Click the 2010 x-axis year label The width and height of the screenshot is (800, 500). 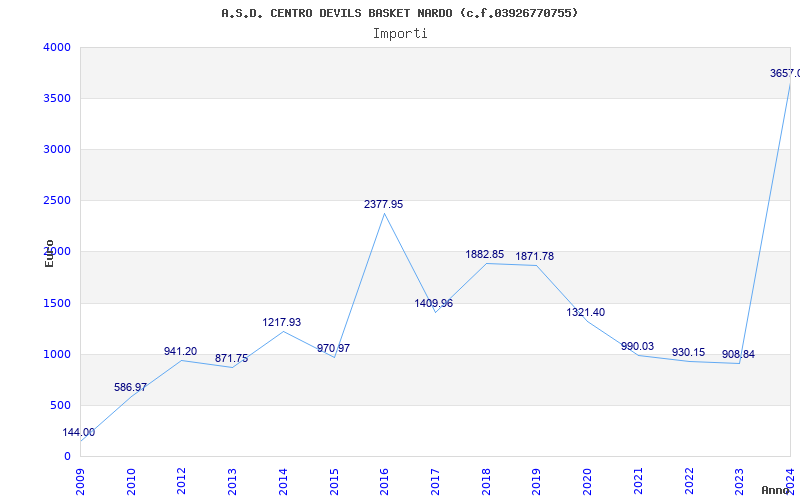pos(131,482)
